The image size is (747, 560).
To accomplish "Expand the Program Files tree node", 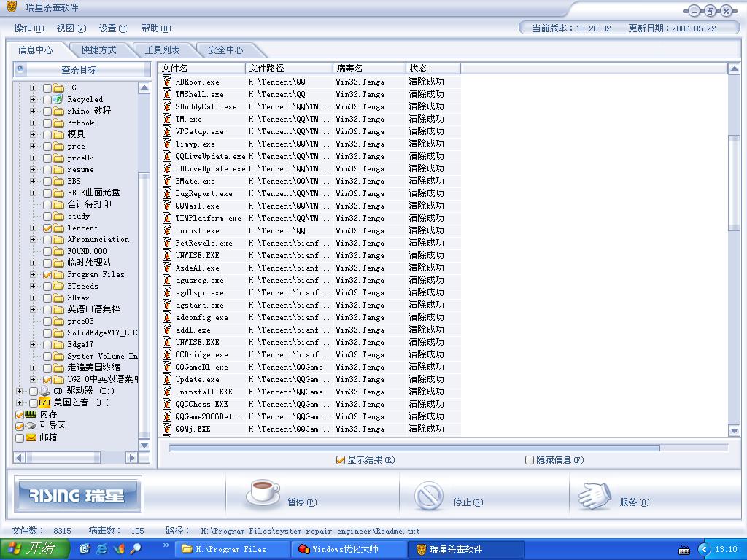I will (x=33, y=274).
